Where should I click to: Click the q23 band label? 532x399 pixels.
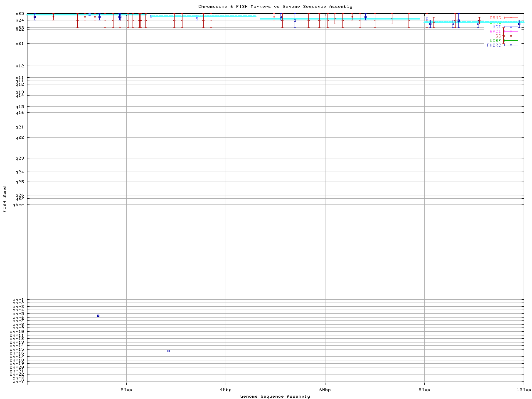[20, 158]
